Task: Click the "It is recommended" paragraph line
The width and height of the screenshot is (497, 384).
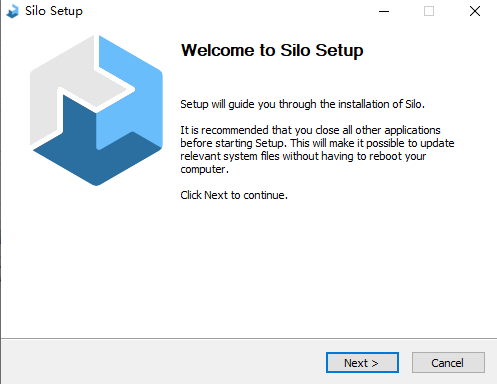Action: (310, 130)
